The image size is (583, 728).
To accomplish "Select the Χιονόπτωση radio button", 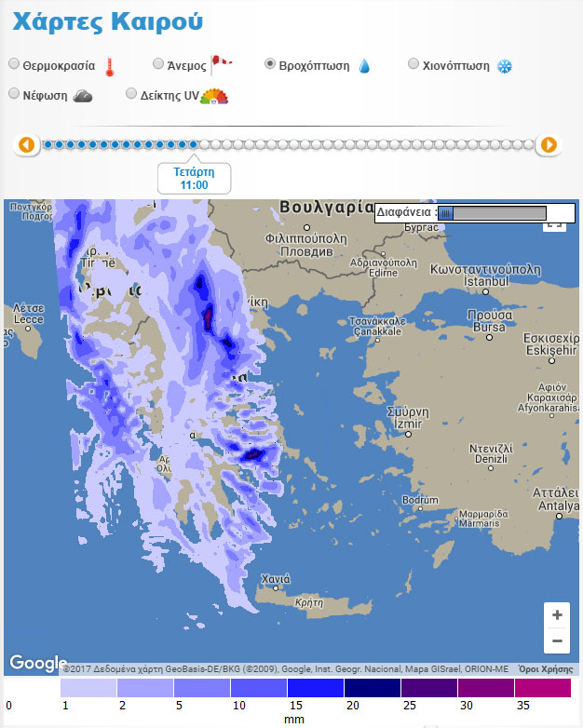I will click(x=414, y=64).
